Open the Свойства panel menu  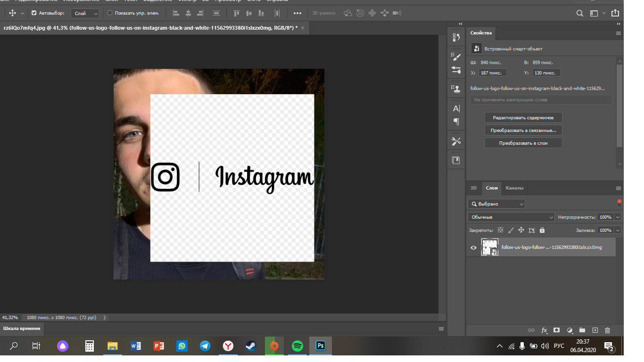[619, 33]
